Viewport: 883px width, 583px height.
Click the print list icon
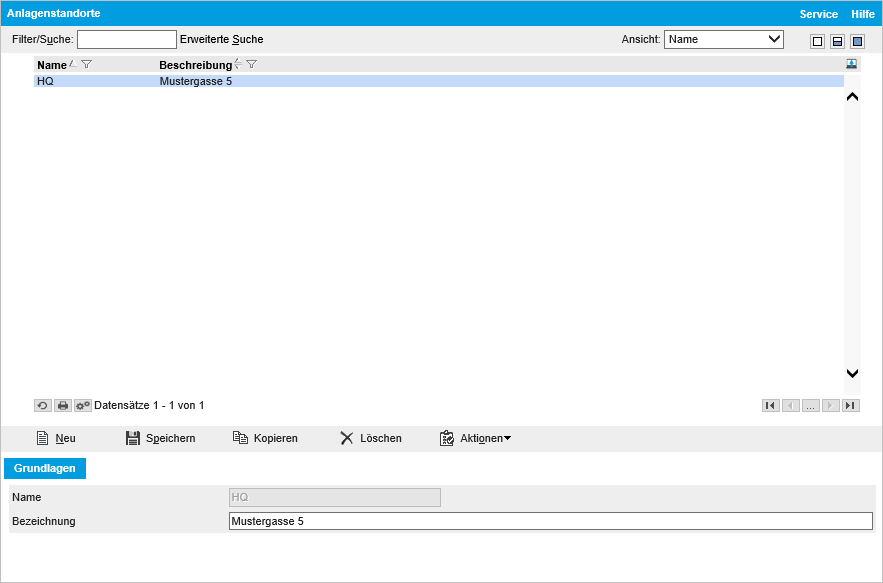63,405
